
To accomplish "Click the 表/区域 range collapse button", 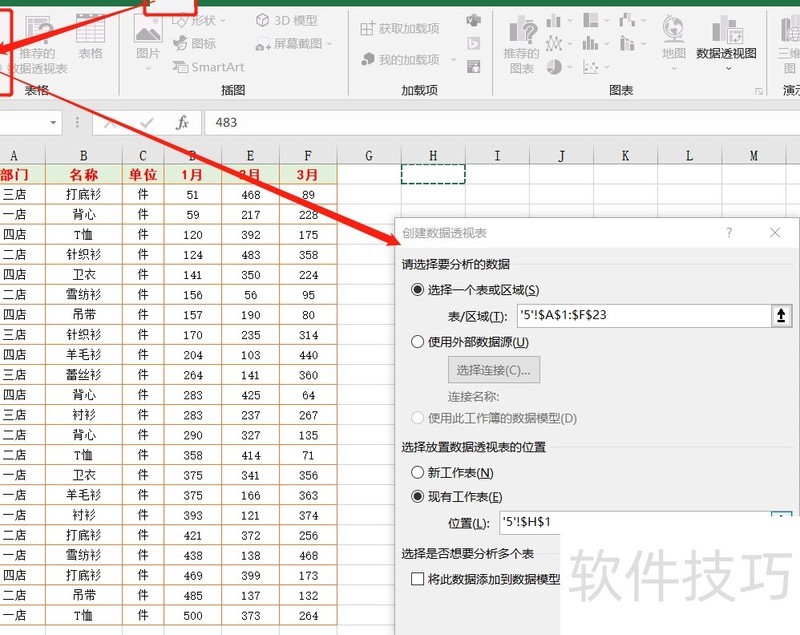I will 781,316.
